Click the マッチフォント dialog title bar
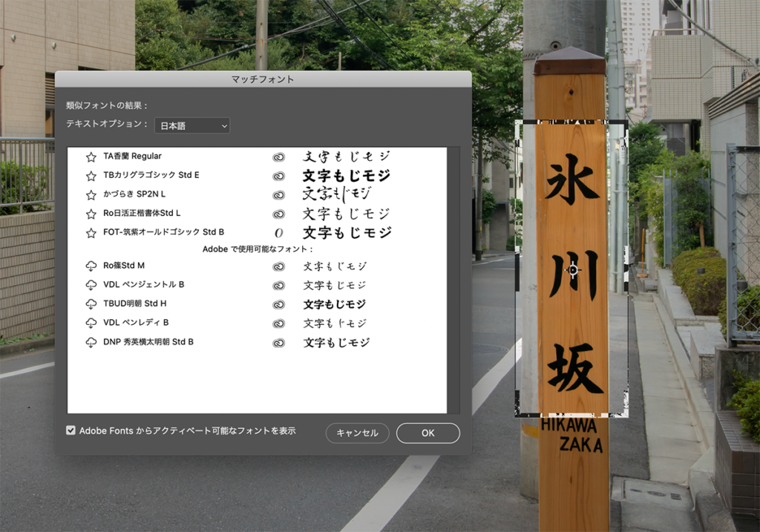Viewport: 760px width, 532px height. point(263,79)
